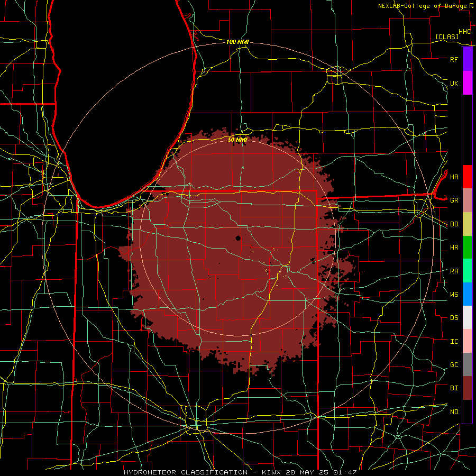The image size is (476, 476).
Task: Click the DS legend label
Action: [x=454, y=318]
